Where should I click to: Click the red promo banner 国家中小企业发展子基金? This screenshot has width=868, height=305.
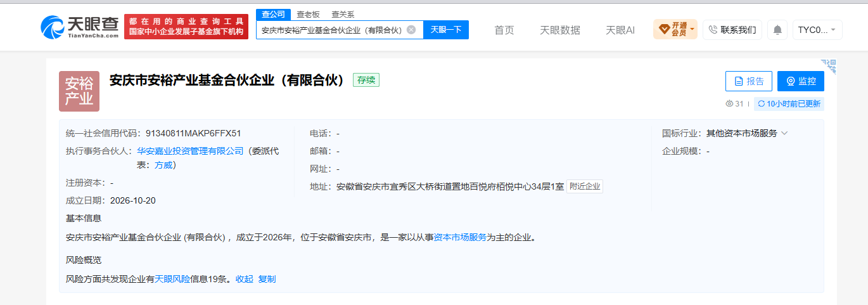[186, 27]
